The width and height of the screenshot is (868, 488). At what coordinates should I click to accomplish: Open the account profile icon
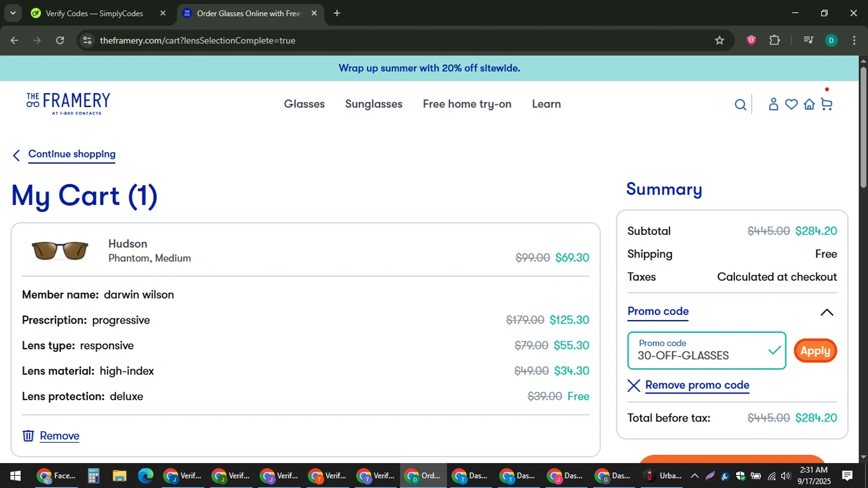(x=773, y=104)
